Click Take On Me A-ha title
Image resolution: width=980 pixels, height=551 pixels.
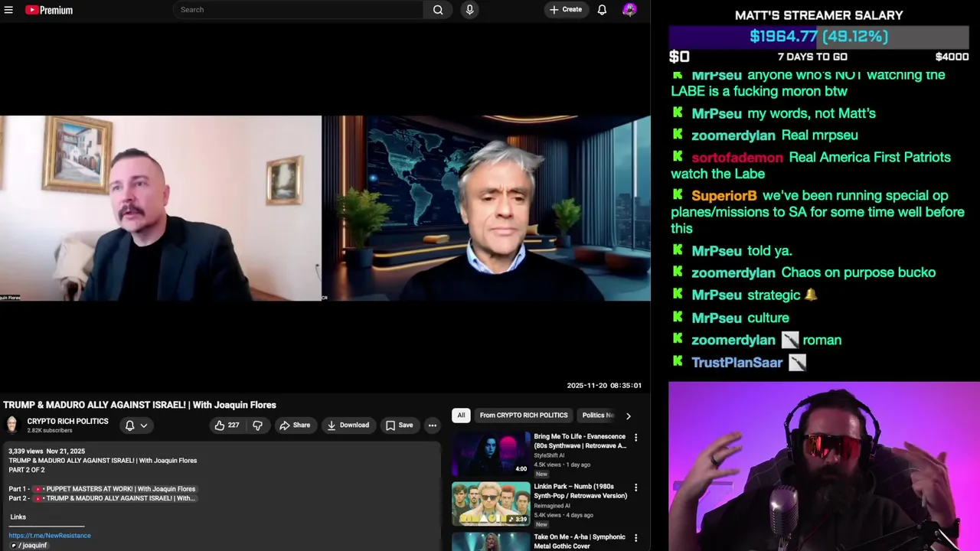pos(580,542)
